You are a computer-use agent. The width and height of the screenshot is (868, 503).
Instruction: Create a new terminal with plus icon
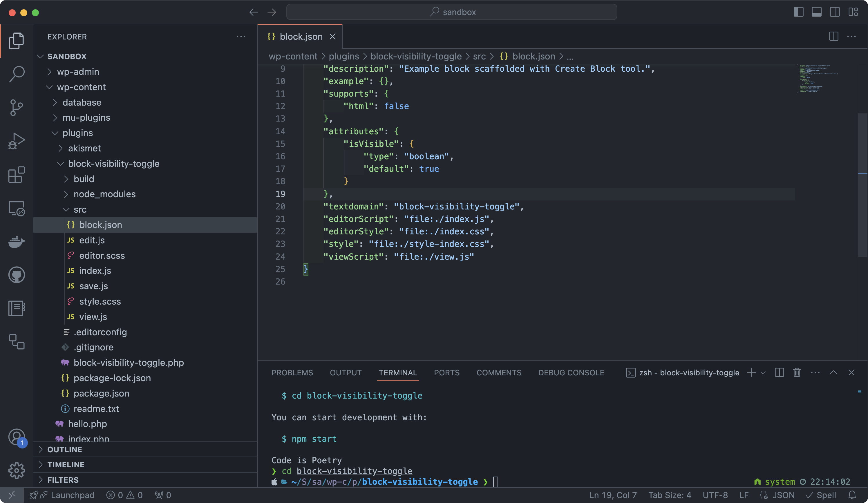point(752,372)
